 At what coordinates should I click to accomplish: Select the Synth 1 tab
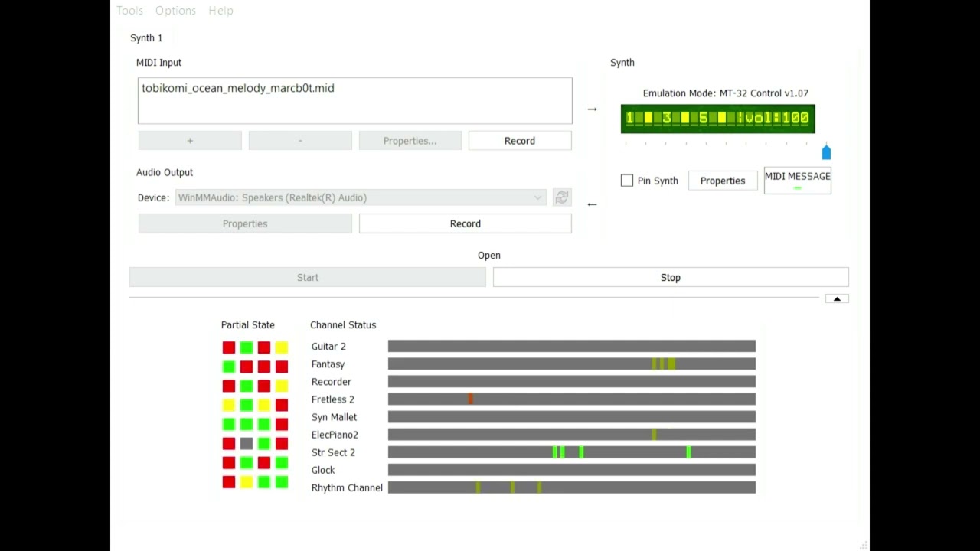146,37
